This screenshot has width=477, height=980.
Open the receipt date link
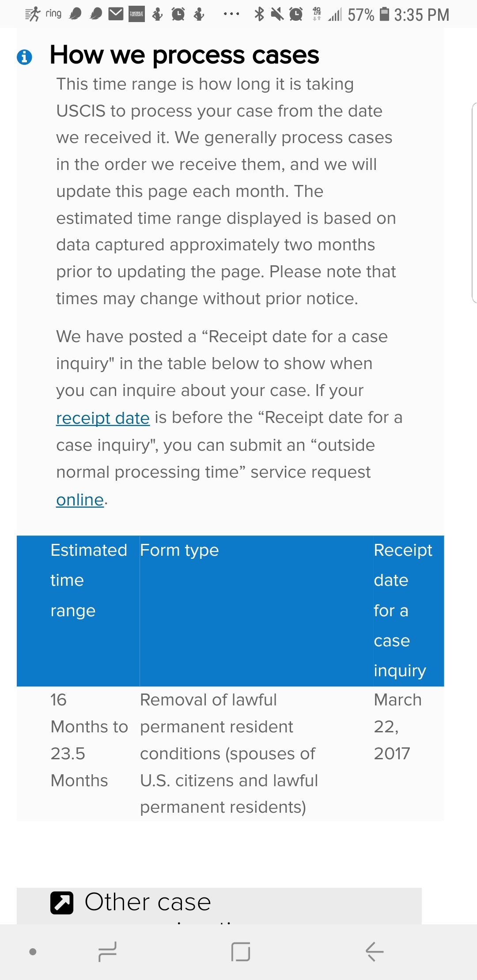(x=103, y=418)
